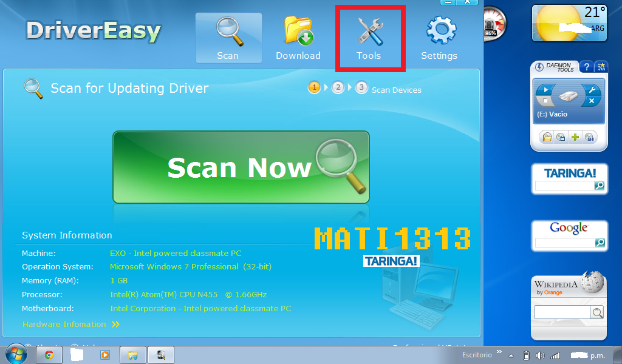Click the Daemon Tools X remove button

click(592, 101)
